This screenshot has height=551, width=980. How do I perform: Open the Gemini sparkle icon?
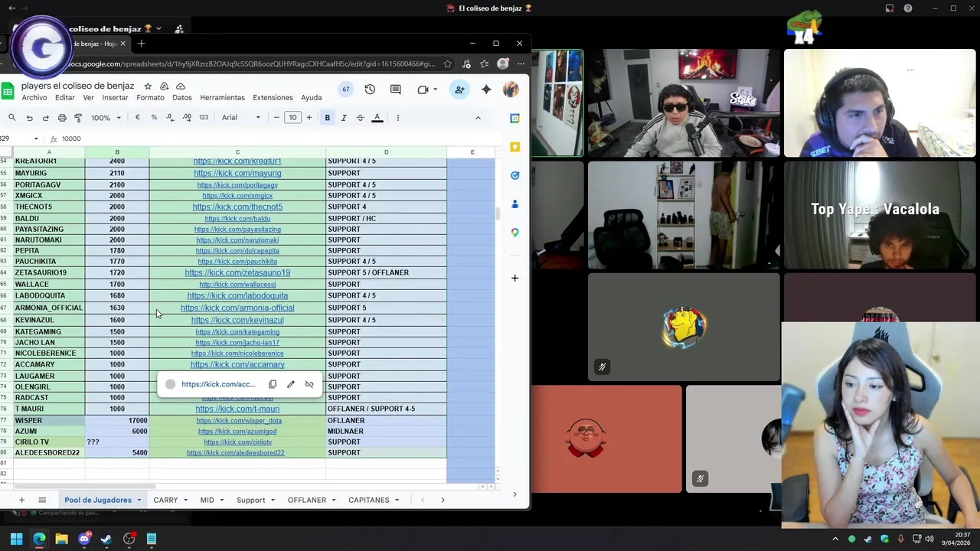point(486,90)
